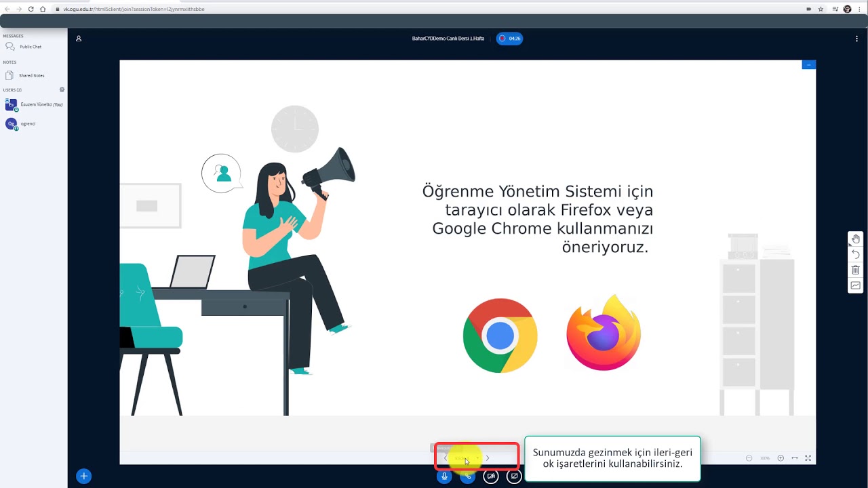
Task: Make the presentation fullscreen
Action: [x=808, y=458]
